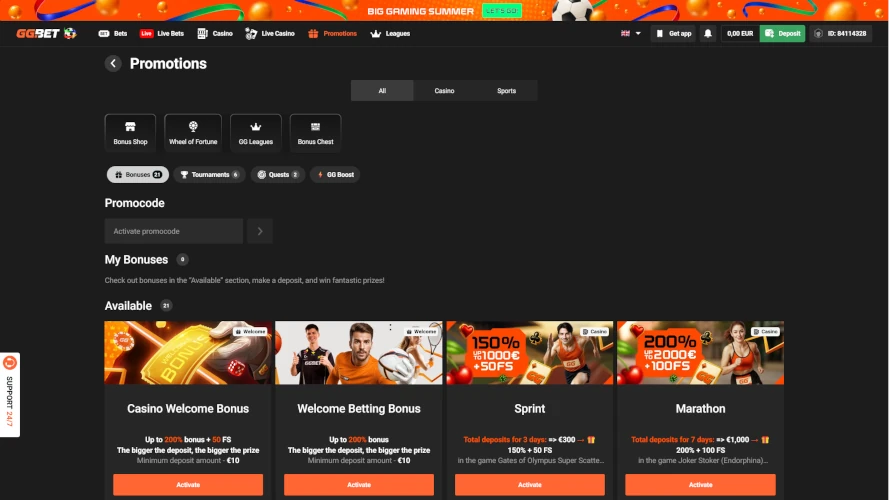Activate the Sprint bonus

(x=530, y=485)
